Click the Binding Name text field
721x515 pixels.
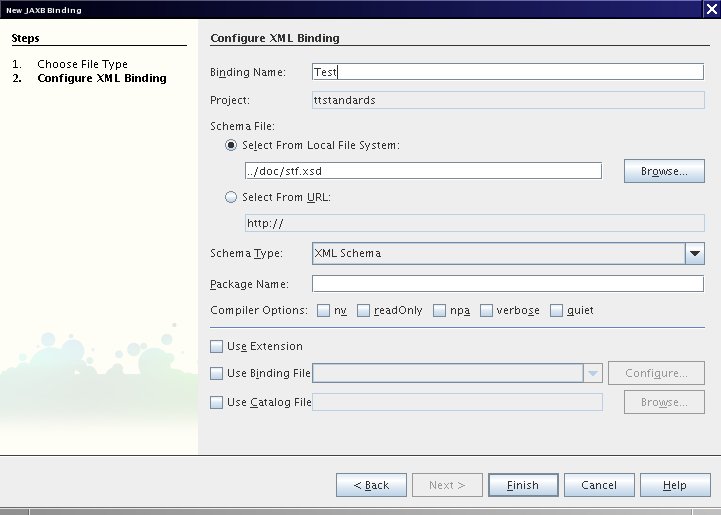pyautogui.click(x=508, y=72)
